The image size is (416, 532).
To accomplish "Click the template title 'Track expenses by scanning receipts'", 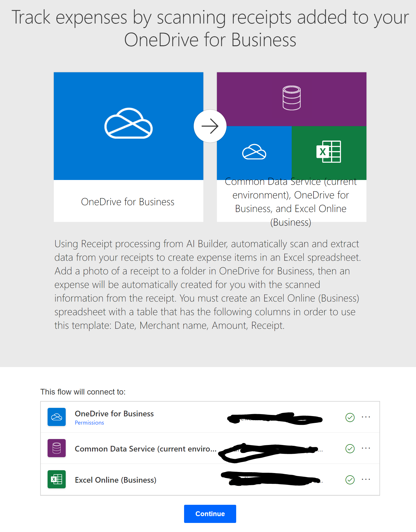I will pos(210,28).
